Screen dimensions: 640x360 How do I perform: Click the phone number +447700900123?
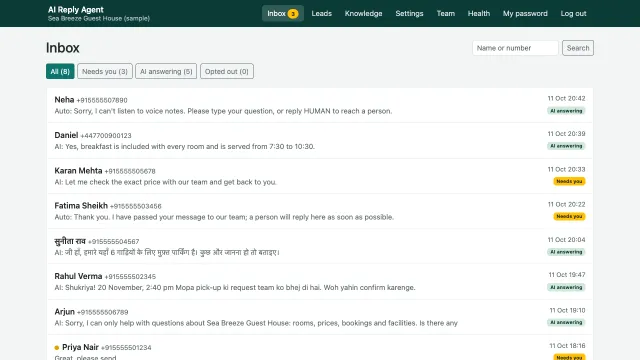pos(106,136)
